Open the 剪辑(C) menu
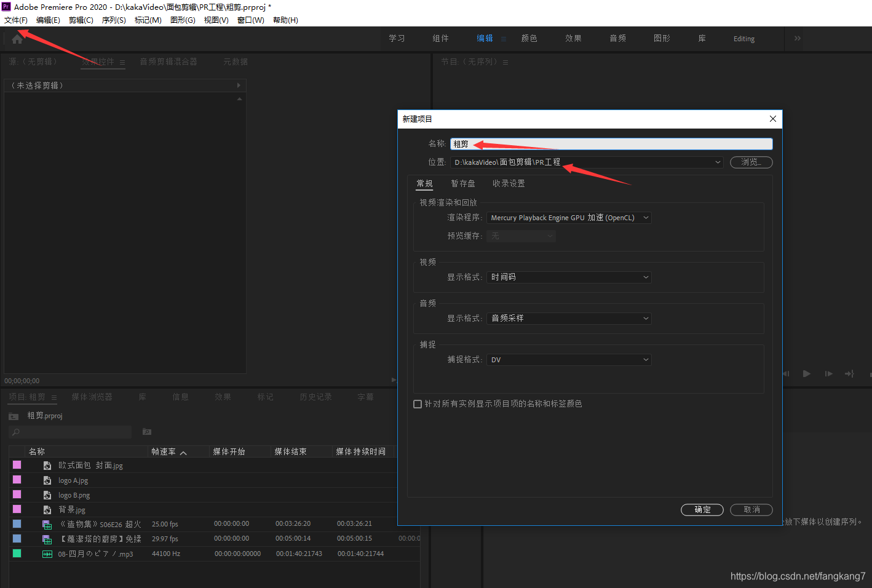Image resolution: width=872 pixels, height=588 pixels. (81, 20)
